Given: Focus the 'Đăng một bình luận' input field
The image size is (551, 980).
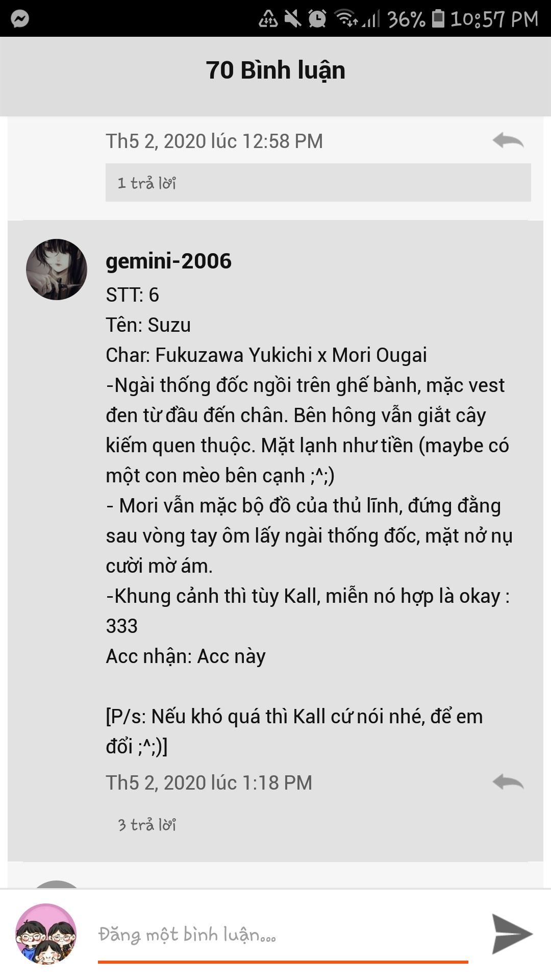Looking at the screenshot, I should (283, 935).
